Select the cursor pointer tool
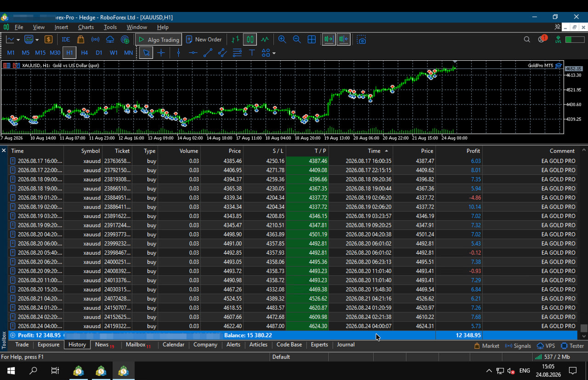This screenshot has height=380, width=588. click(x=146, y=53)
